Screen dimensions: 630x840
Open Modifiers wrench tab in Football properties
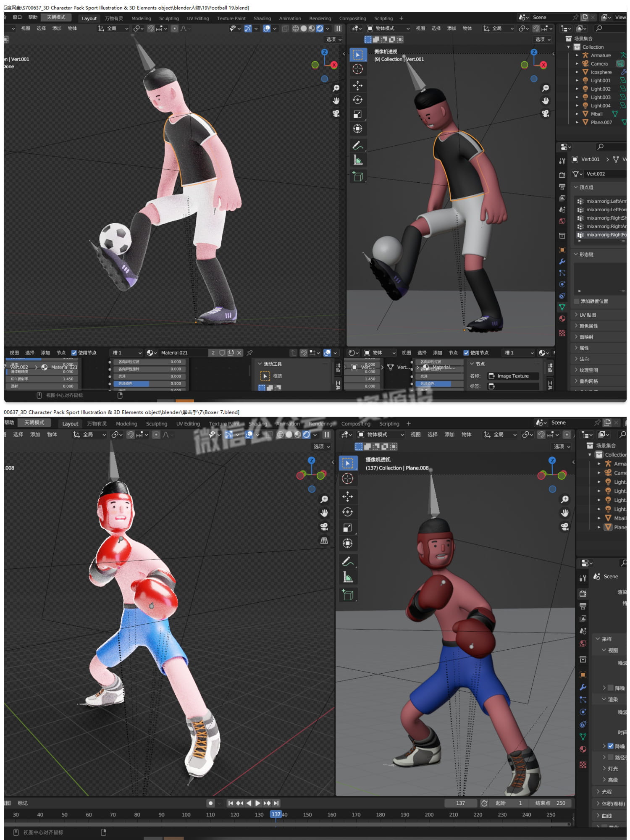tap(562, 261)
